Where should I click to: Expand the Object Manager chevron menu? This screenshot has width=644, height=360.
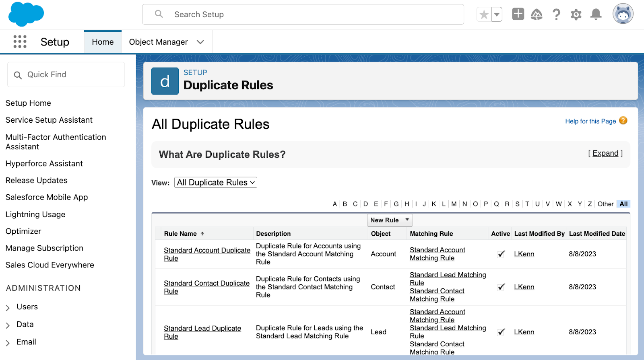pos(200,42)
